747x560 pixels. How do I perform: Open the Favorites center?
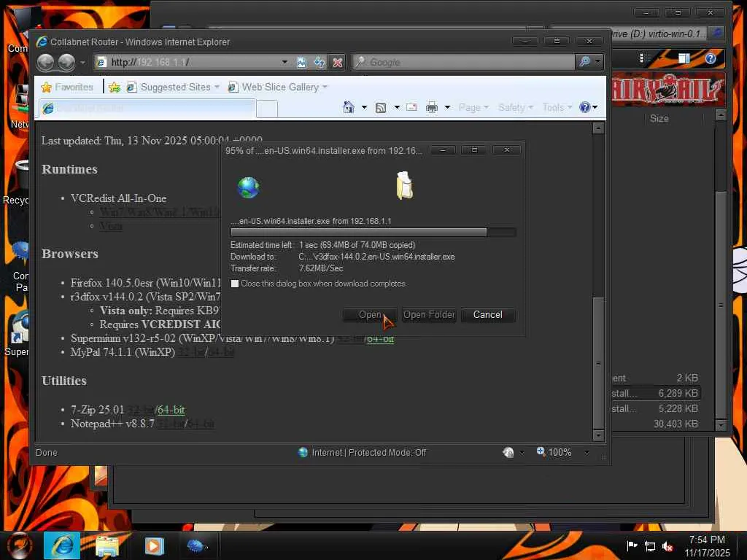pos(67,87)
